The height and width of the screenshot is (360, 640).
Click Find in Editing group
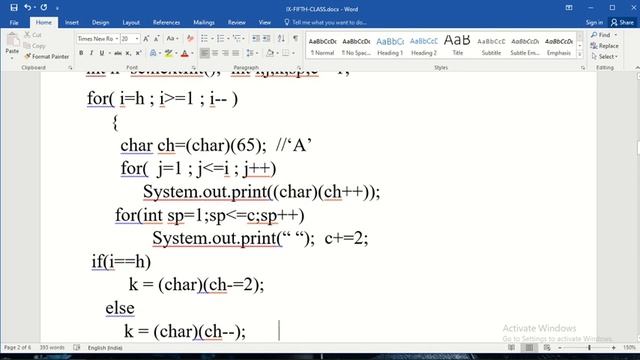[x=604, y=35]
